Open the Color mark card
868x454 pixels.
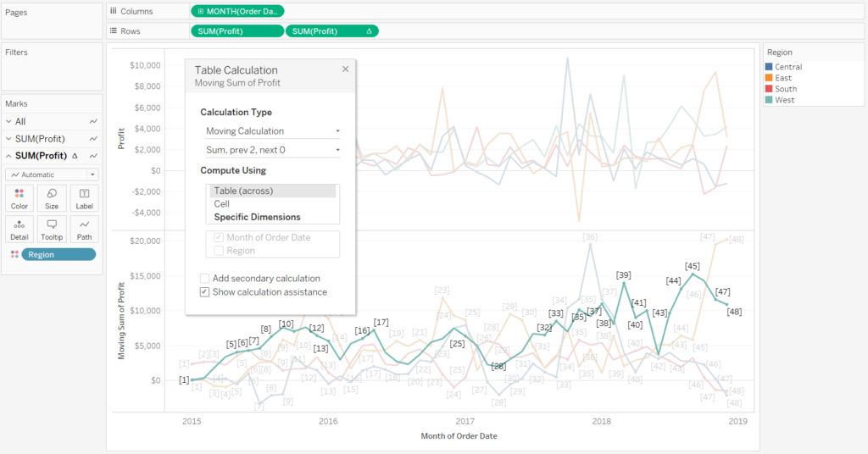(19, 197)
